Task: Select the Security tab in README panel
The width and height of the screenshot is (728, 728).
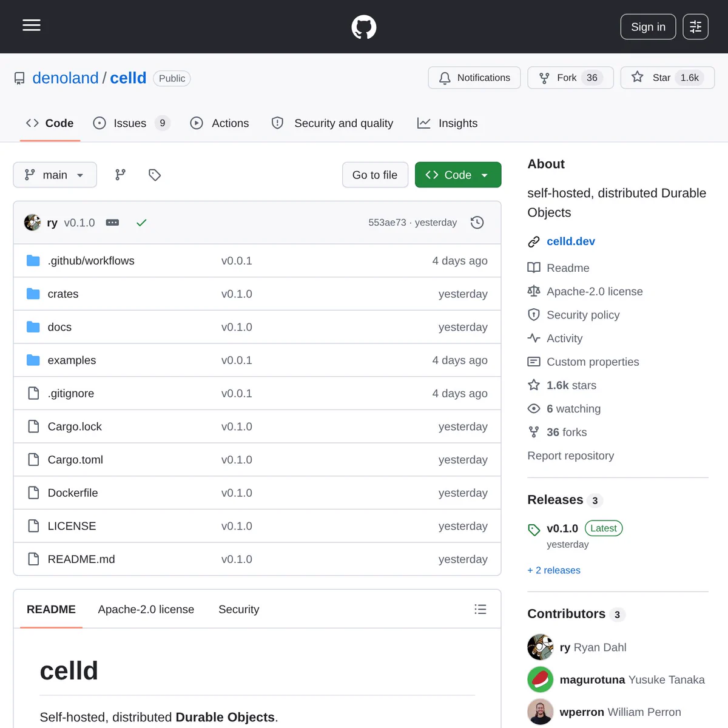Action: coord(239,609)
